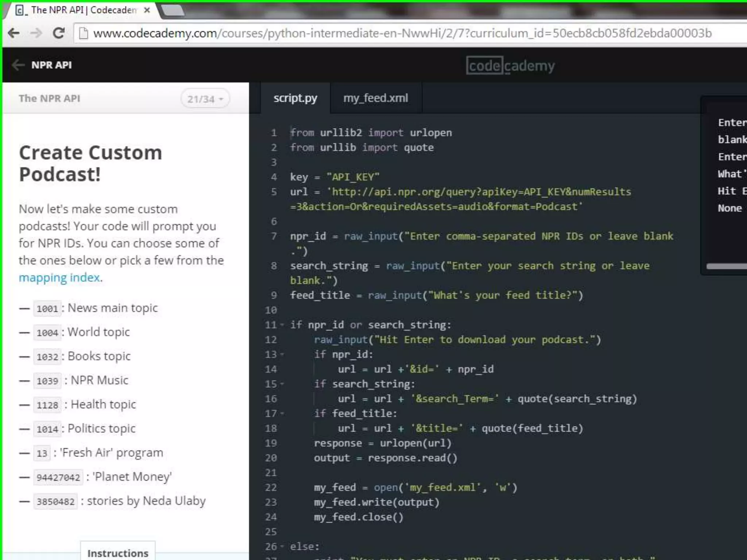Click the npr_id raw_input line 7
747x560 pixels.
click(x=481, y=244)
